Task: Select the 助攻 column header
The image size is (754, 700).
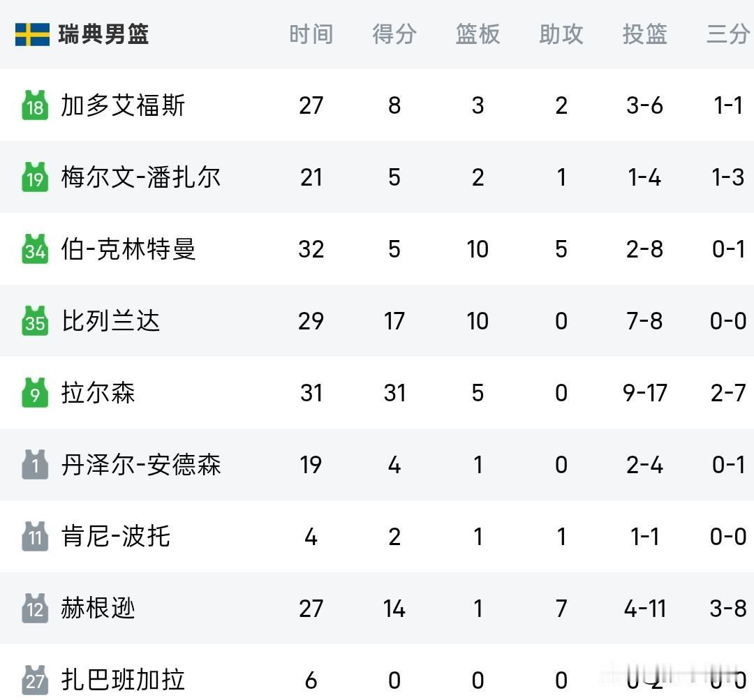Action: (561, 34)
